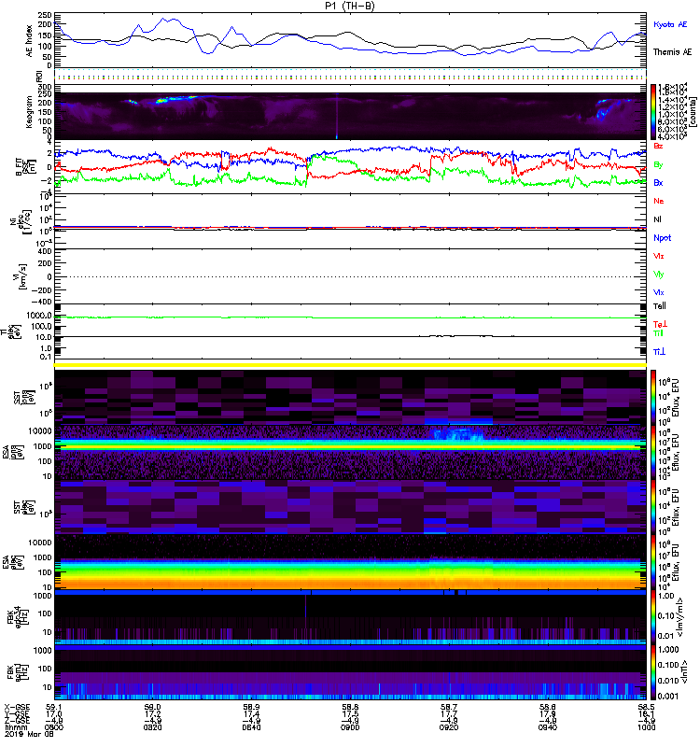Click the yellow horizontal bar above SST panel
700x747 pixels.
[x=350, y=365]
